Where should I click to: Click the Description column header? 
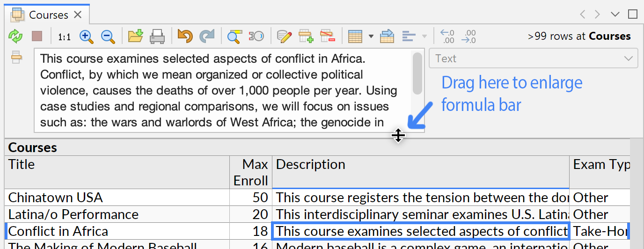tap(420, 165)
